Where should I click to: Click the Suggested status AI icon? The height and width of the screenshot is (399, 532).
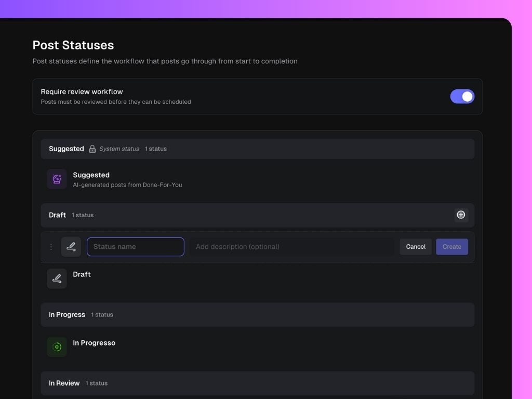click(57, 179)
